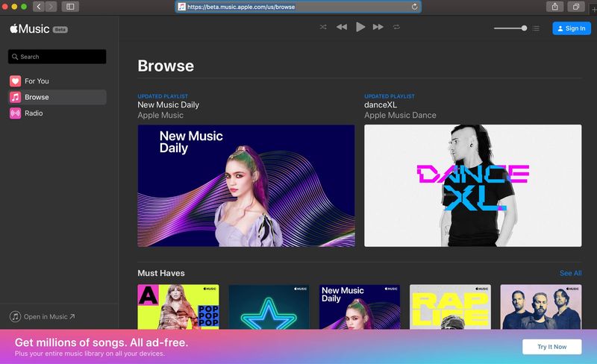Click the Browse music note icon
This screenshot has height=364, width=597.
[x=15, y=97]
